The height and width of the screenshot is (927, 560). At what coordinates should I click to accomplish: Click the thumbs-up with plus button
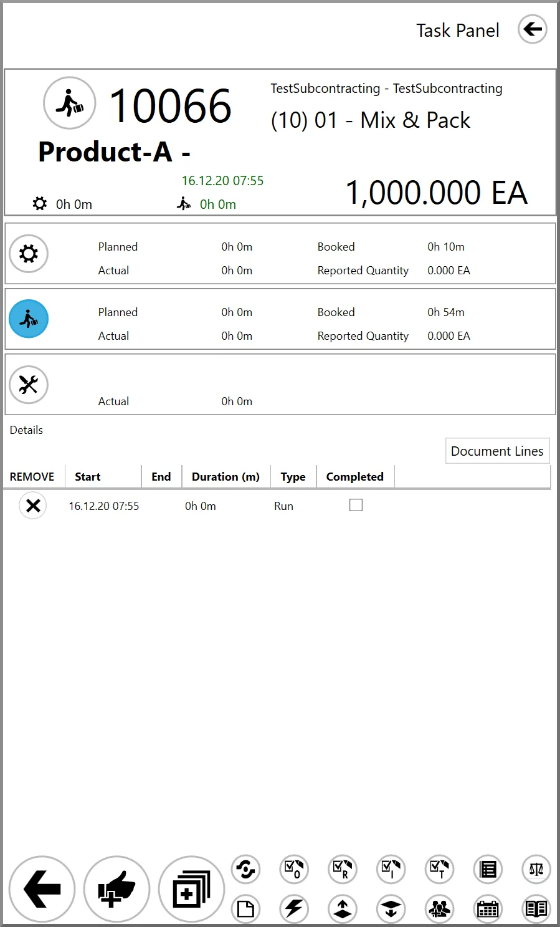pos(116,889)
